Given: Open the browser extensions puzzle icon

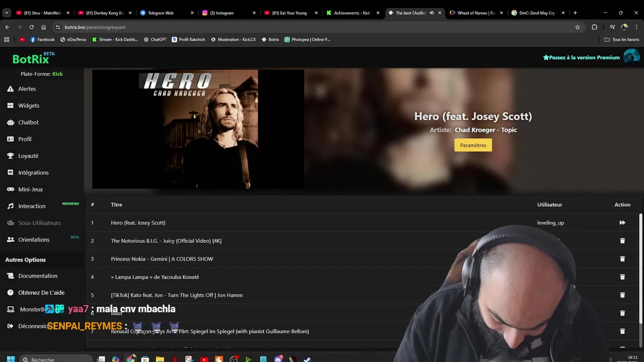Looking at the screenshot, I should click(594, 27).
